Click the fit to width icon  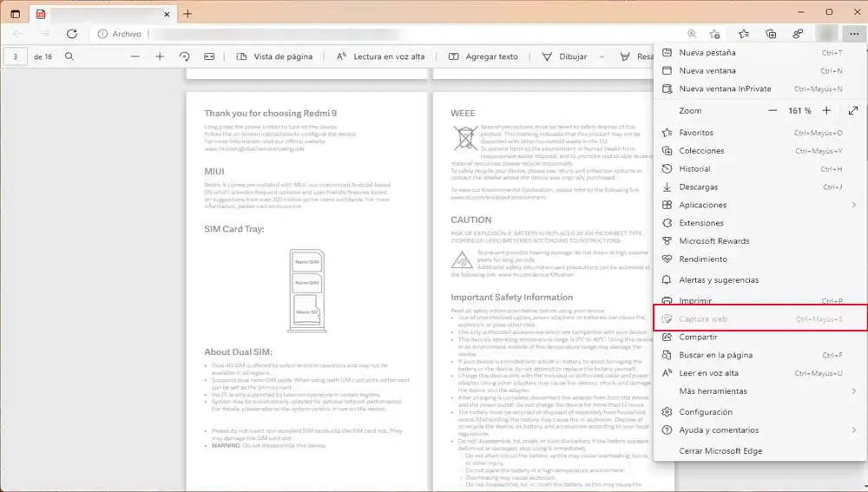[x=209, y=56]
